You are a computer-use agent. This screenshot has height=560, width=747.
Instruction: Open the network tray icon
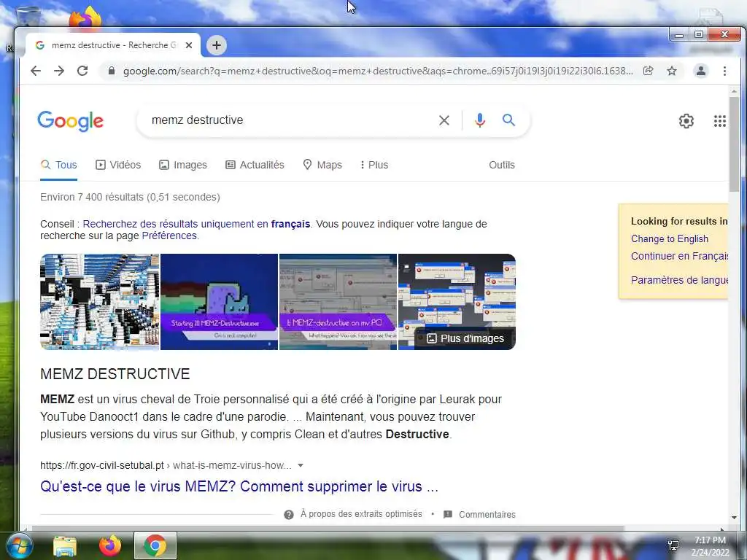[673, 545]
